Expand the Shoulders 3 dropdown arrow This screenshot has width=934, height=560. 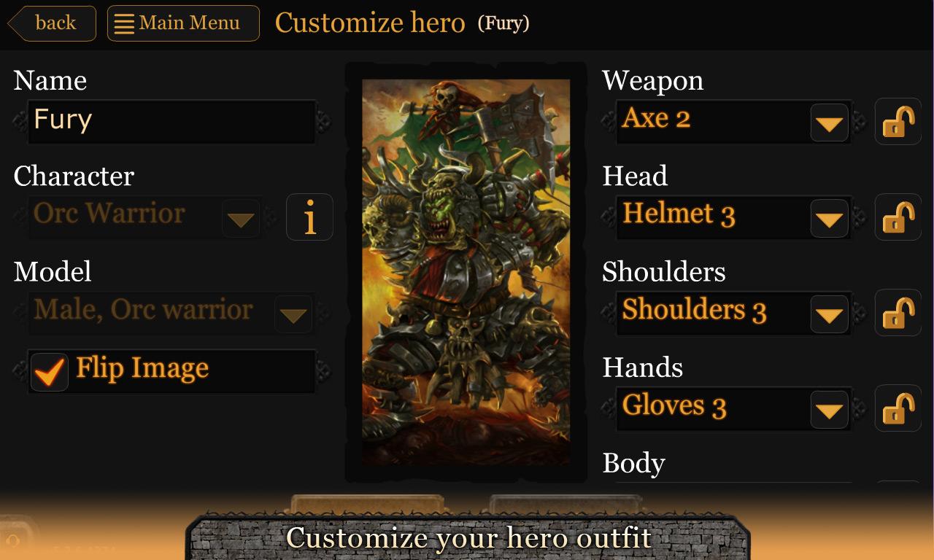click(x=829, y=314)
